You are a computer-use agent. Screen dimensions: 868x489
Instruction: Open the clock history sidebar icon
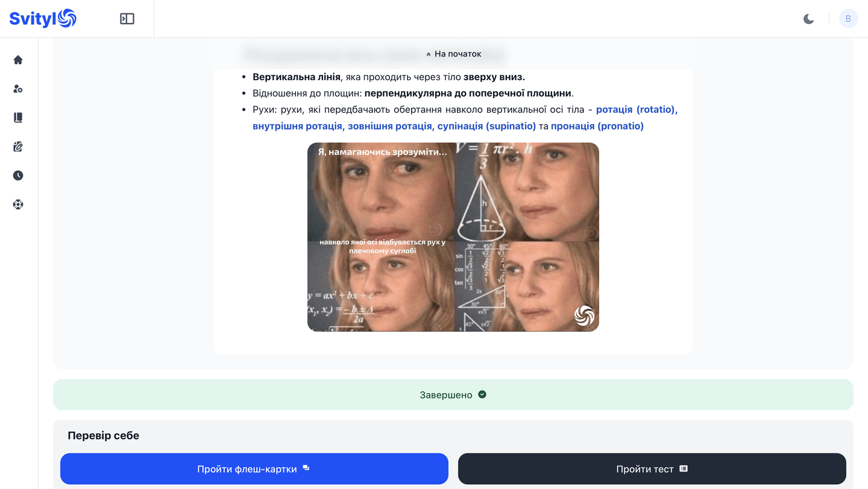18,175
